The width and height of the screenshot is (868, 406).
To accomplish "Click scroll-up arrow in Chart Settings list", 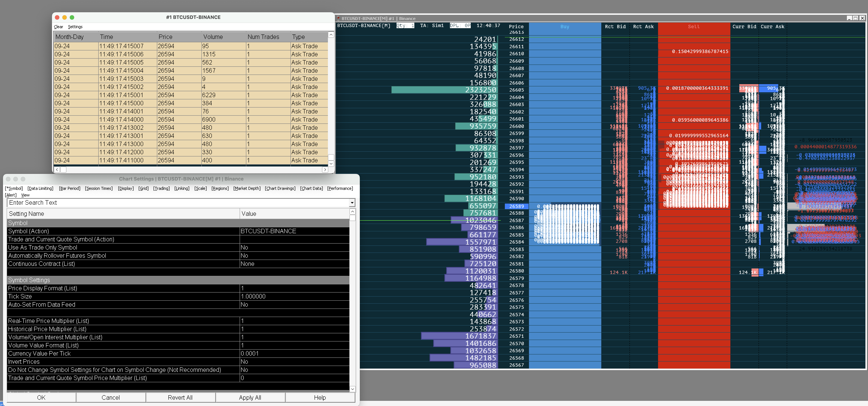I will click(352, 212).
